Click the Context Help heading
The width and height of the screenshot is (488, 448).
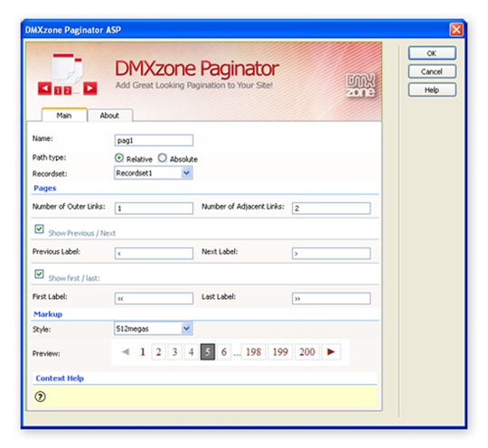point(60,378)
